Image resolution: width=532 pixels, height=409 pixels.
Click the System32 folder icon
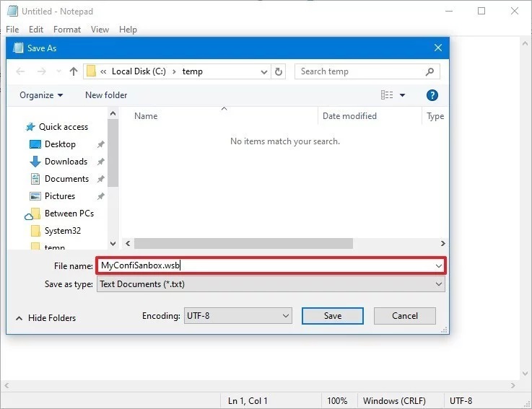point(35,231)
